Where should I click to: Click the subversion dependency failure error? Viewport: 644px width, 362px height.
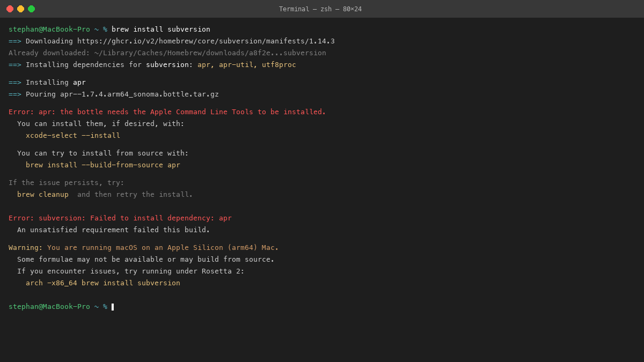tap(120, 218)
